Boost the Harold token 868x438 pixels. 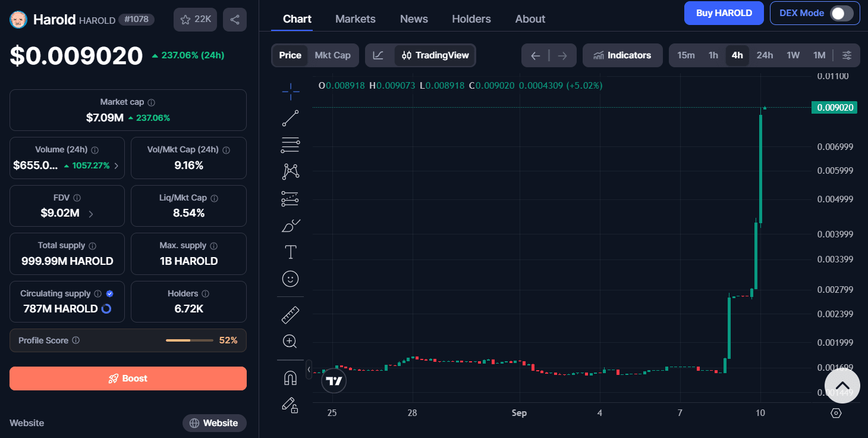[128, 378]
